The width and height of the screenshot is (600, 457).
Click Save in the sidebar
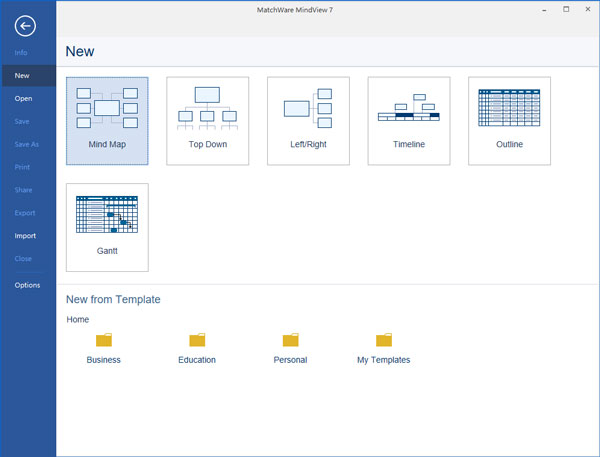pyautogui.click(x=22, y=121)
